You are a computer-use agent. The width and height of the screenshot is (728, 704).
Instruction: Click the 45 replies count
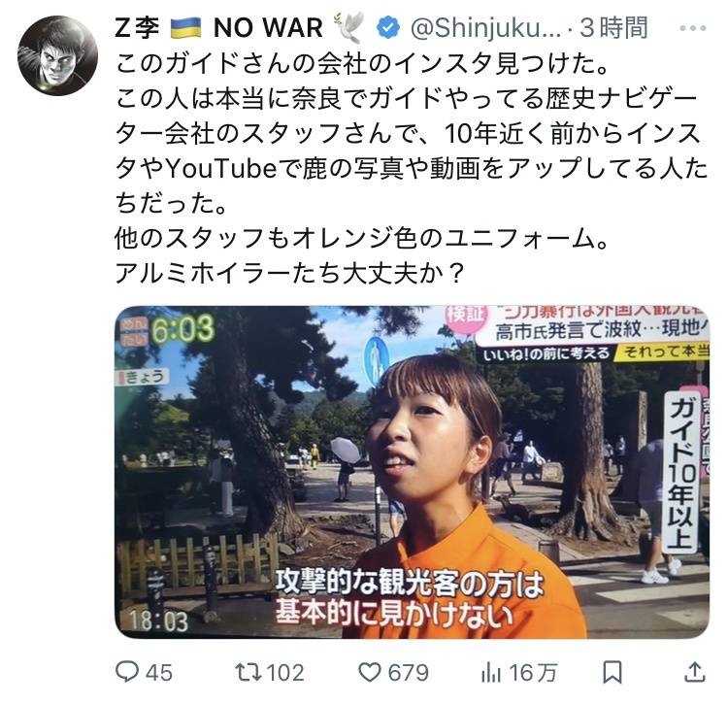158,672
